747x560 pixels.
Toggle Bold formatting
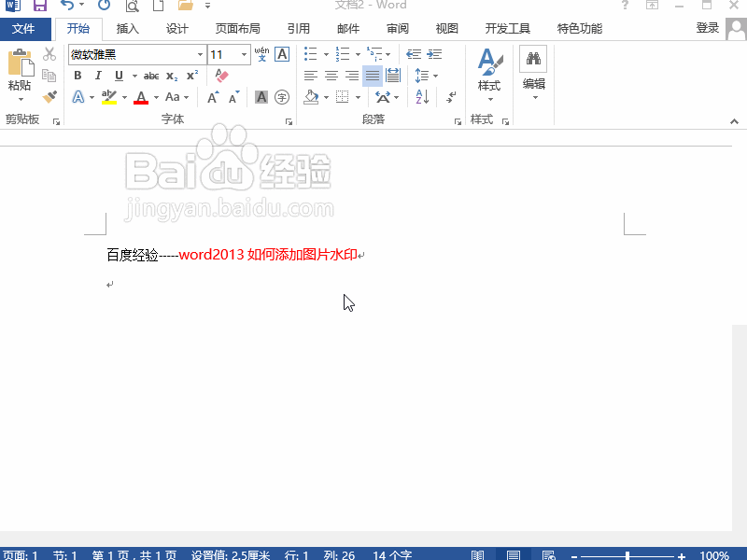click(x=78, y=76)
